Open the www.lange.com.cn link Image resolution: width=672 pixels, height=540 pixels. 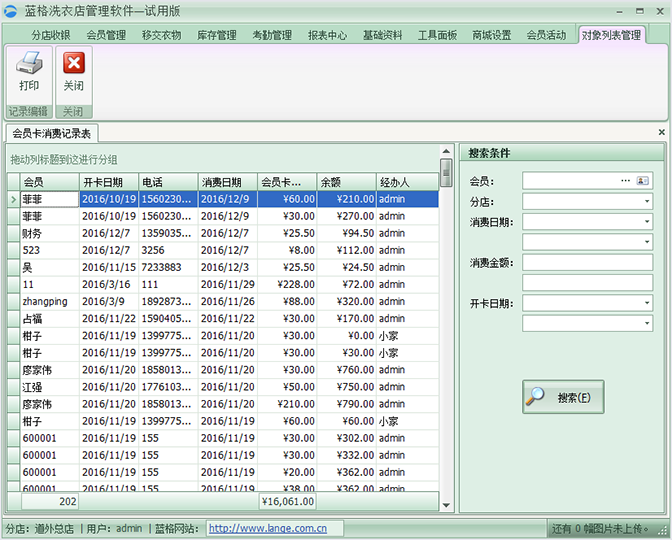[x=267, y=528]
